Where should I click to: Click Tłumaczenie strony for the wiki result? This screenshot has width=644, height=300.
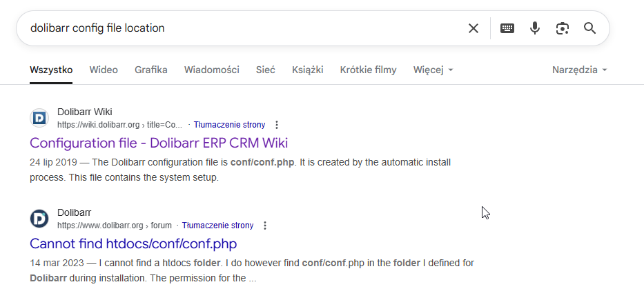(x=230, y=124)
